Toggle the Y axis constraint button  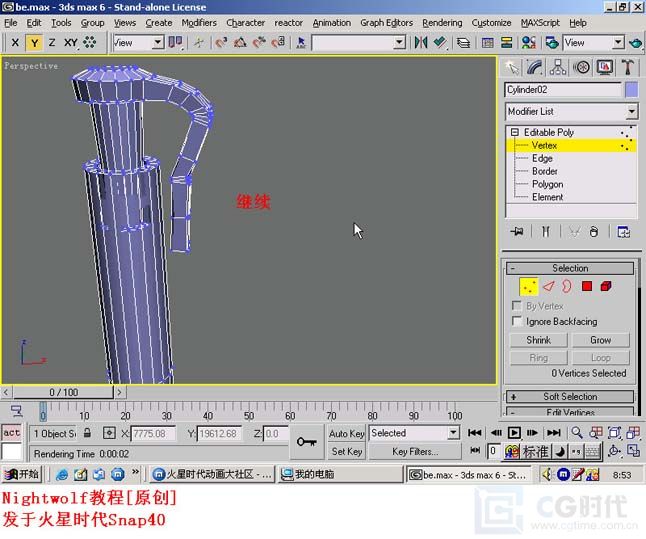click(34, 42)
